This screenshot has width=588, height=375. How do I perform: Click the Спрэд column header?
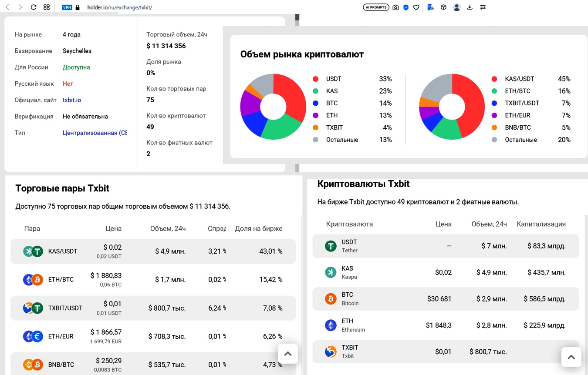pyautogui.click(x=217, y=228)
